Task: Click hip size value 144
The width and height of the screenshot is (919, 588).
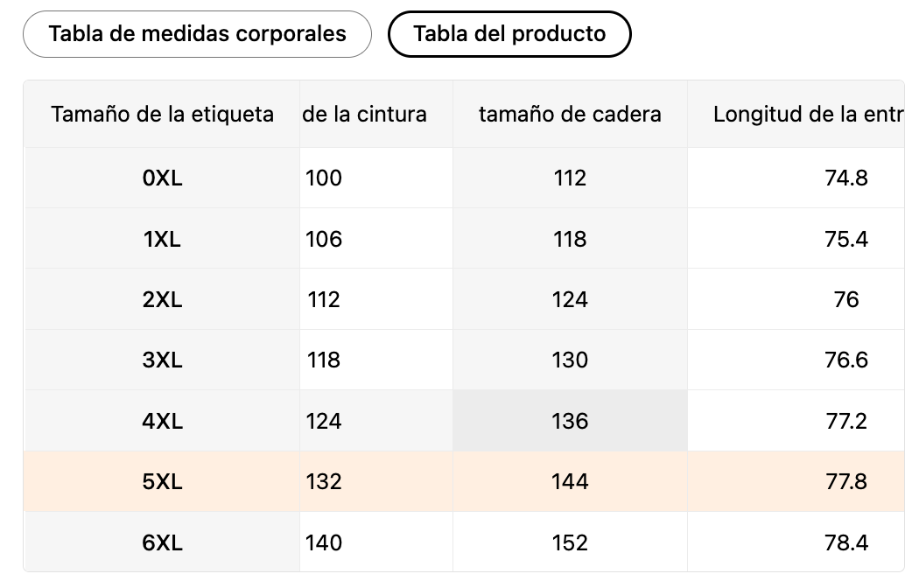Action: tap(570, 481)
